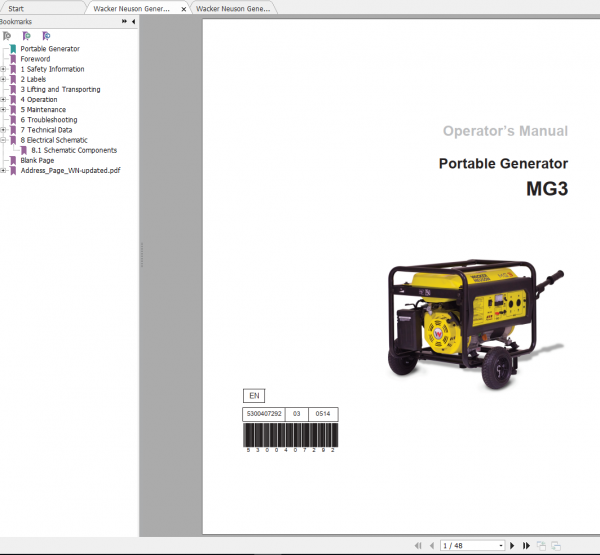Screen dimensions: 600x555
Task: Open the 2 Labels bookmark
Action: (x=33, y=79)
